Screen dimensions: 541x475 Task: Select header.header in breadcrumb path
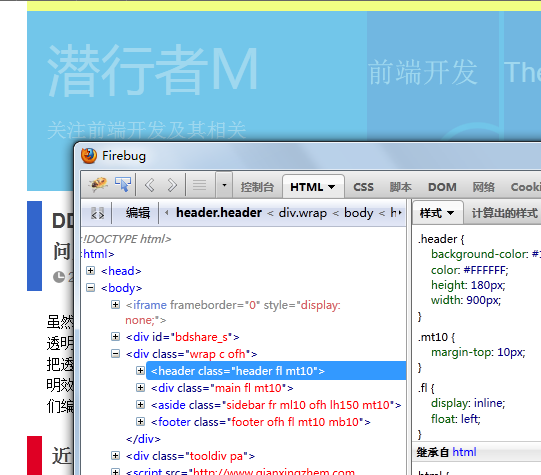(219, 213)
